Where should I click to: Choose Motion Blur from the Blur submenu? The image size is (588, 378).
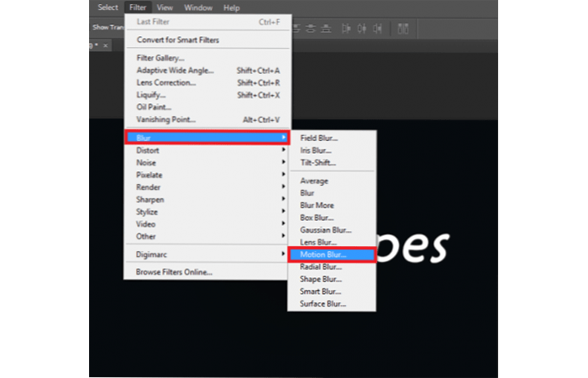pyautogui.click(x=323, y=254)
